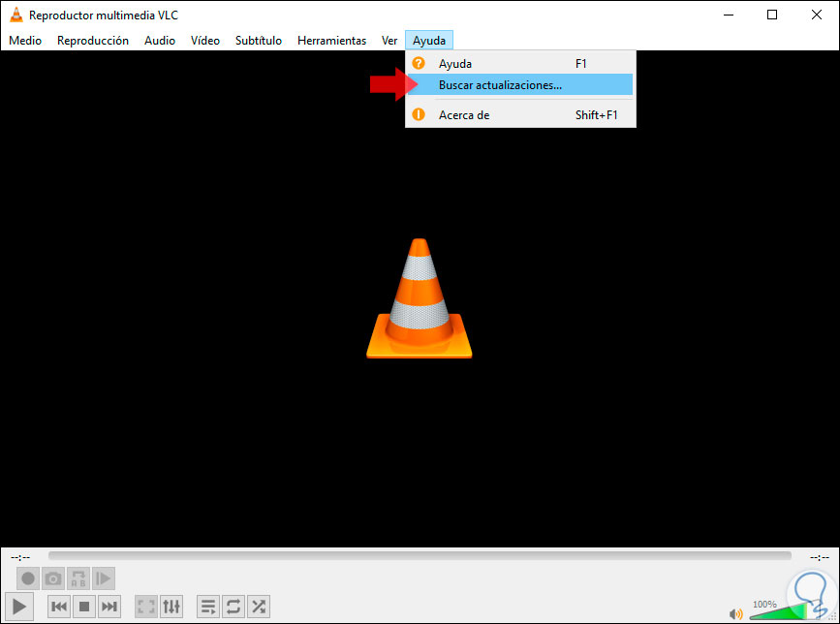840x624 pixels.
Task: Mute audio via speaker icon
Action: tap(736, 613)
